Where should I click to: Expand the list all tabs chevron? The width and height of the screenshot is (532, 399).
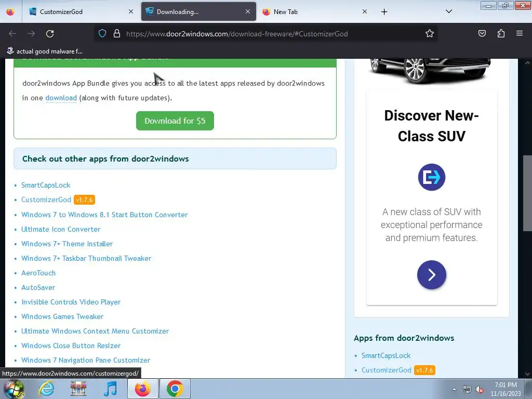(x=448, y=11)
